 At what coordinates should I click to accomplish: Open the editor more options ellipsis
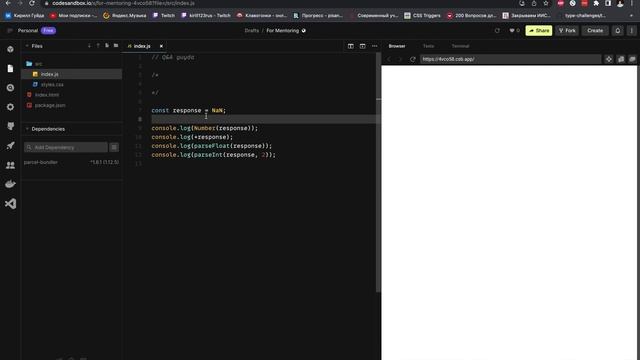pos(375,46)
